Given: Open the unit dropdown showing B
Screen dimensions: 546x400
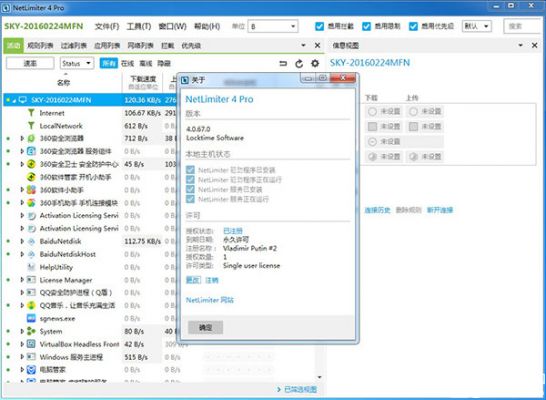Looking at the screenshot, I should (x=273, y=26).
